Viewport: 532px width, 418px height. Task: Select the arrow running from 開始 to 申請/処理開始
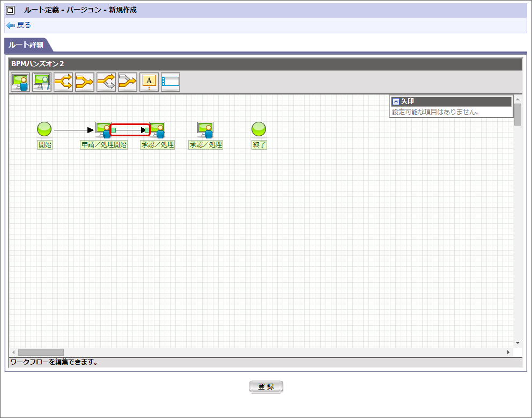pyautogui.click(x=73, y=130)
